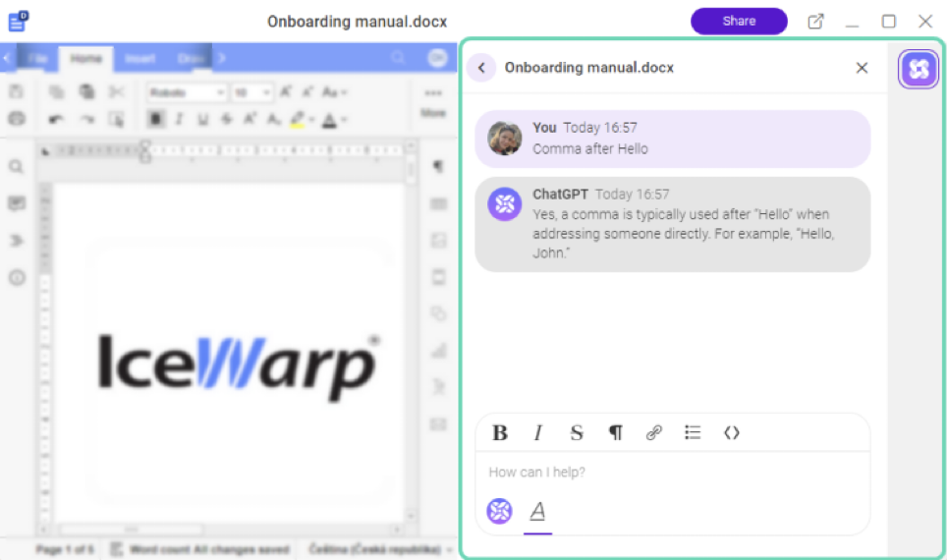Click the Cut scissors icon
Viewport: 947px width, 560px height.
click(x=117, y=91)
